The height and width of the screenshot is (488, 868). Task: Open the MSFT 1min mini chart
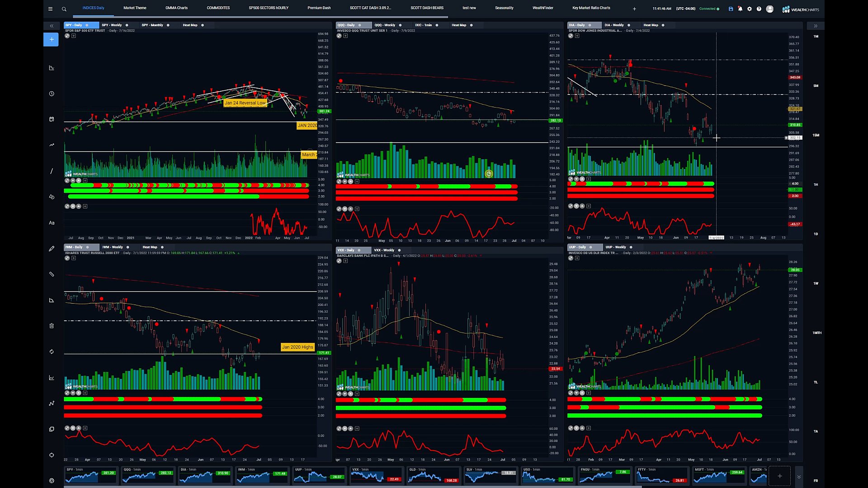click(x=719, y=476)
